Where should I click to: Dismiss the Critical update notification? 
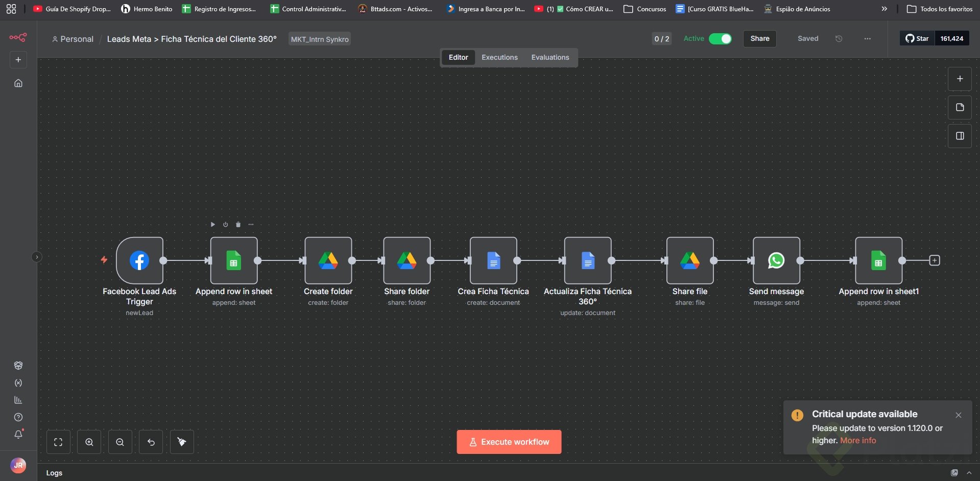(958, 415)
